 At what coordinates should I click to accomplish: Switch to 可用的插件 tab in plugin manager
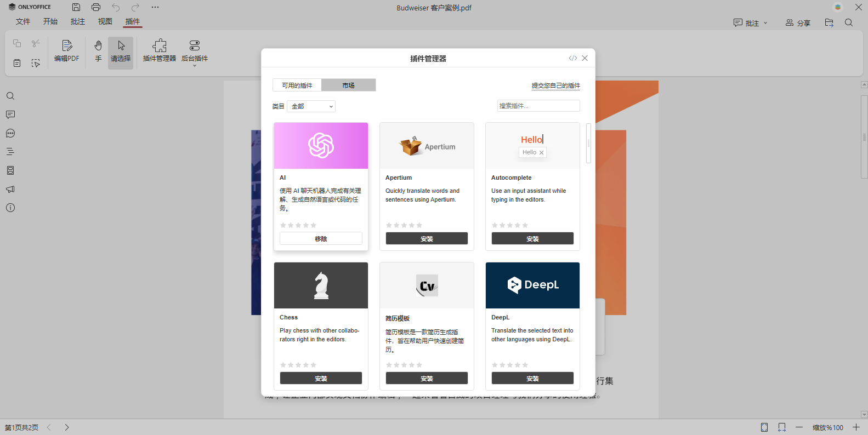pyautogui.click(x=297, y=85)
